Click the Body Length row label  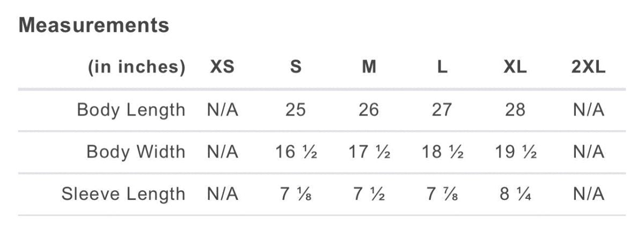click(x=131, y=110)
